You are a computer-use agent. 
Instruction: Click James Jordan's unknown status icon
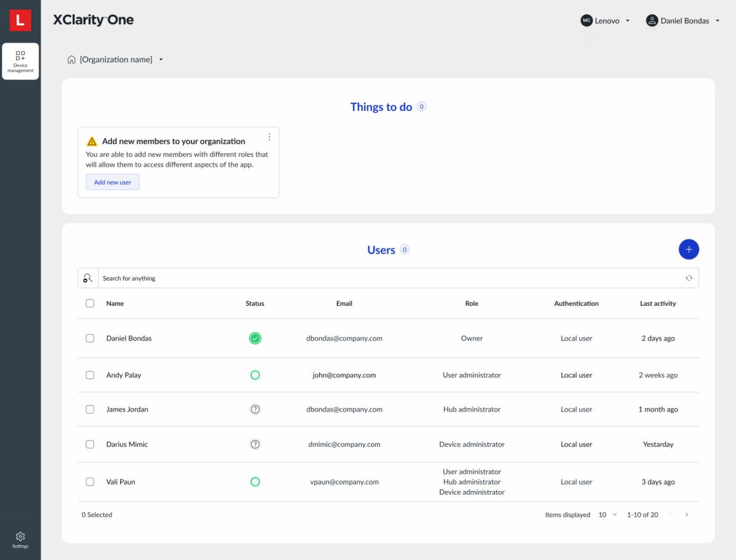click(255, 409)
